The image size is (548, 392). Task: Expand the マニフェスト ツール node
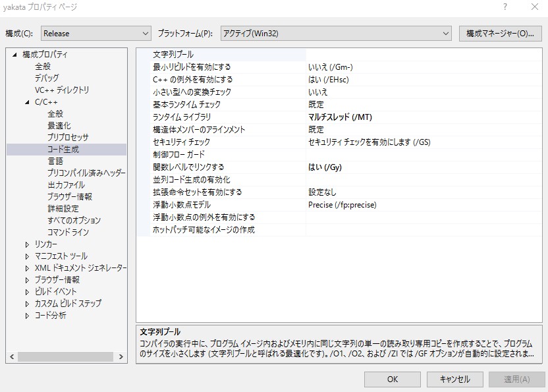click(27, 256)
